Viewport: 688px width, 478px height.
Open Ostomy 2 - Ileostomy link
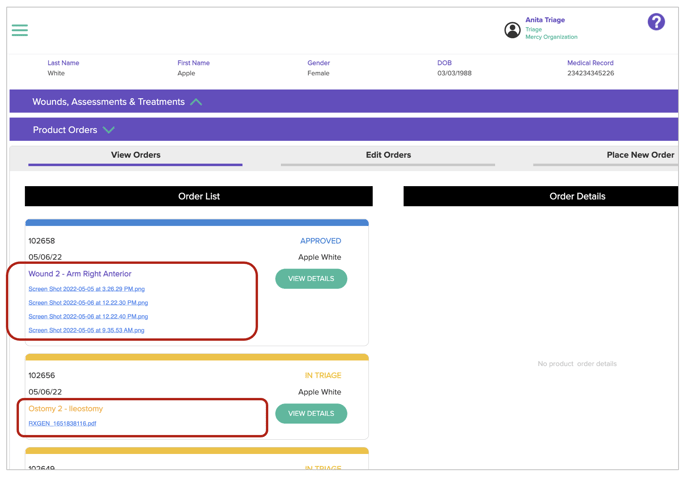(x=65, y=408)
